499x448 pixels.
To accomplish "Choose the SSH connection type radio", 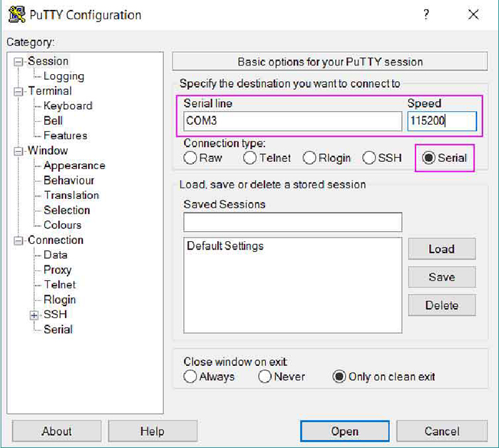I will coord(369,158).
